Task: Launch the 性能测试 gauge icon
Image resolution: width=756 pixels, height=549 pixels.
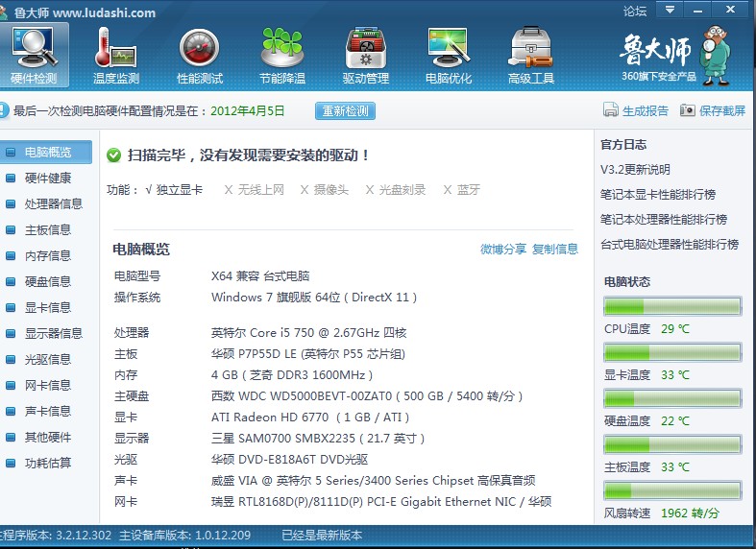Action: pos(200,48)
